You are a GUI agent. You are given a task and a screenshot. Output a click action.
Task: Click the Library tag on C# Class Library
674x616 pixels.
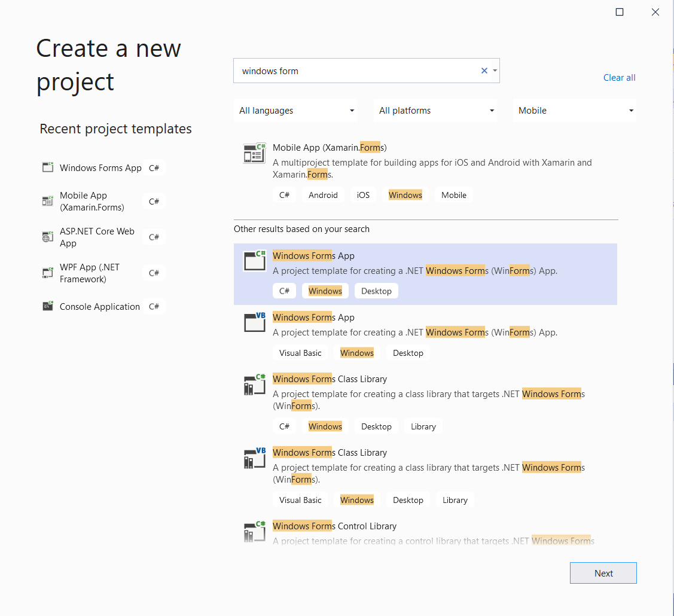423,426
